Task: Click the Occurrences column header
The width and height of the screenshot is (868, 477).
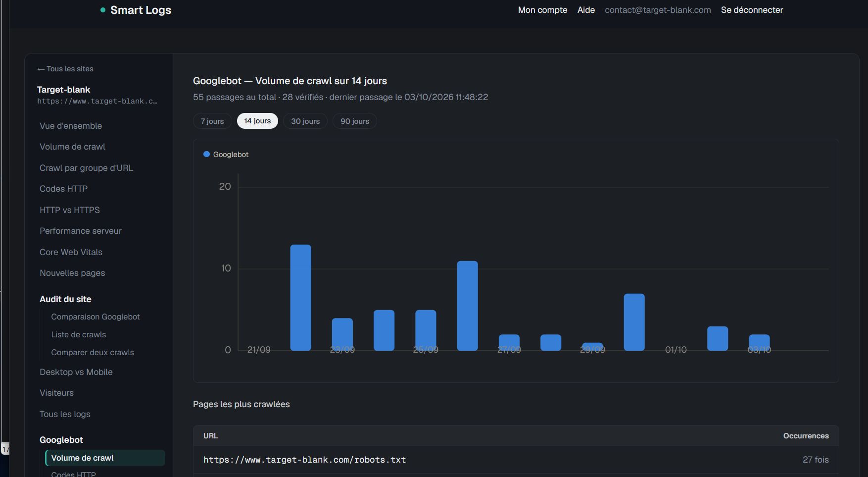Action: click(806, 436)
